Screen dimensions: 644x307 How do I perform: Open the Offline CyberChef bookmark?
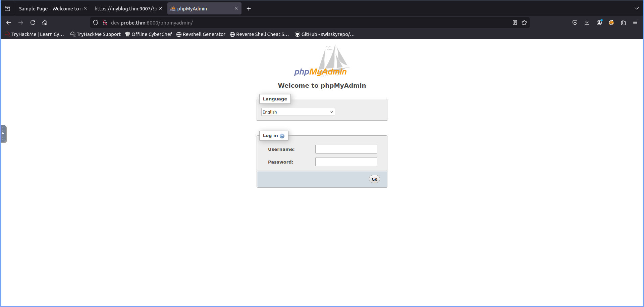148,34
